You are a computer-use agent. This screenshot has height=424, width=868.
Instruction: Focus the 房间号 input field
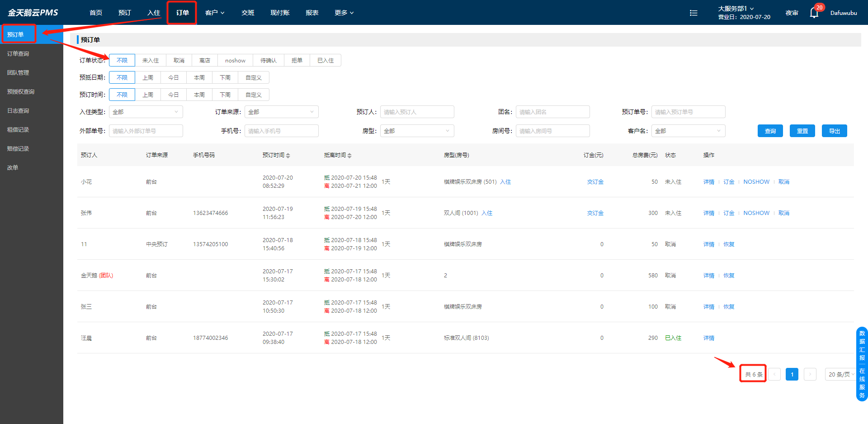(x=553, y=131)
